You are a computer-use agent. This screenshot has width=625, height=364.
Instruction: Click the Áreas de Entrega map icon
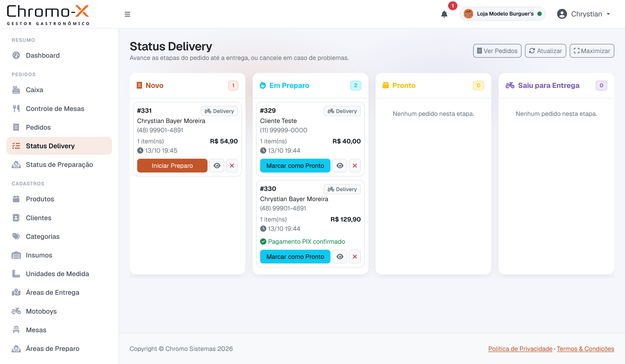point(16,293)
